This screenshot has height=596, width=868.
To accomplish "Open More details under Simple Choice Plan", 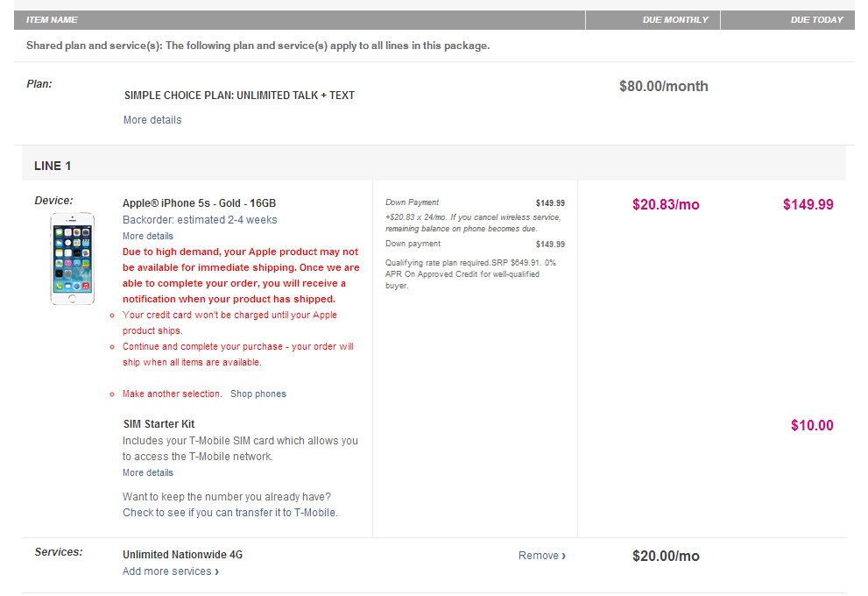I will [x=152, y=120].
